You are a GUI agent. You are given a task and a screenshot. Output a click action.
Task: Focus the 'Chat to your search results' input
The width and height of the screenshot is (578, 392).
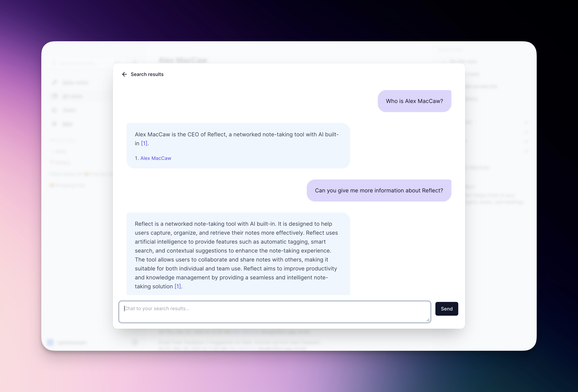[x=275, y=312]
